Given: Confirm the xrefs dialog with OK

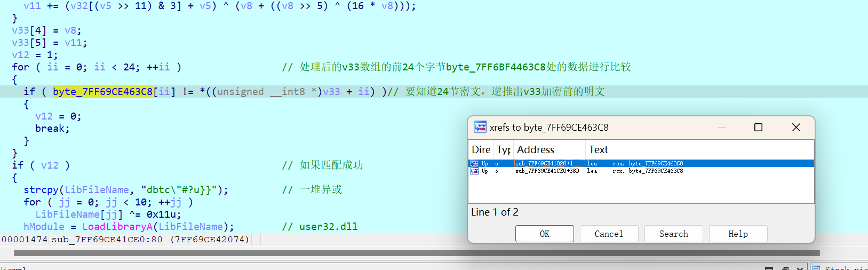Looking at the screenshot, I should [544, 234].
